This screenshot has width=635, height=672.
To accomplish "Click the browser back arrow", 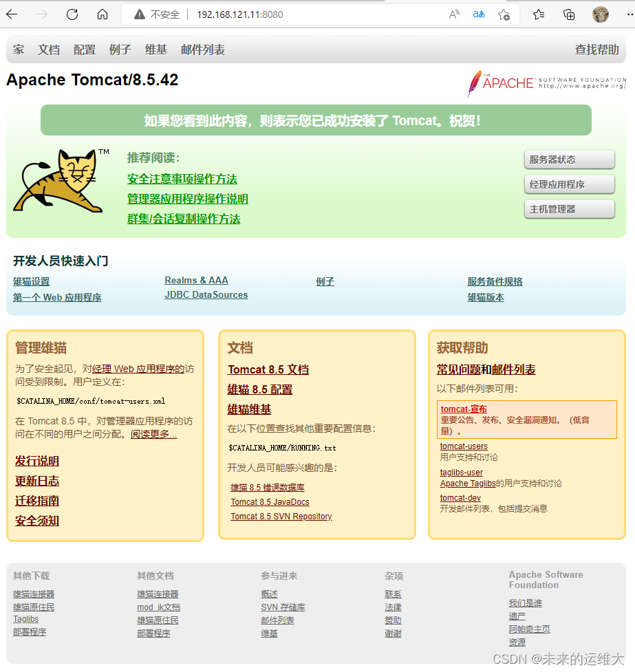I will point(12,14).
